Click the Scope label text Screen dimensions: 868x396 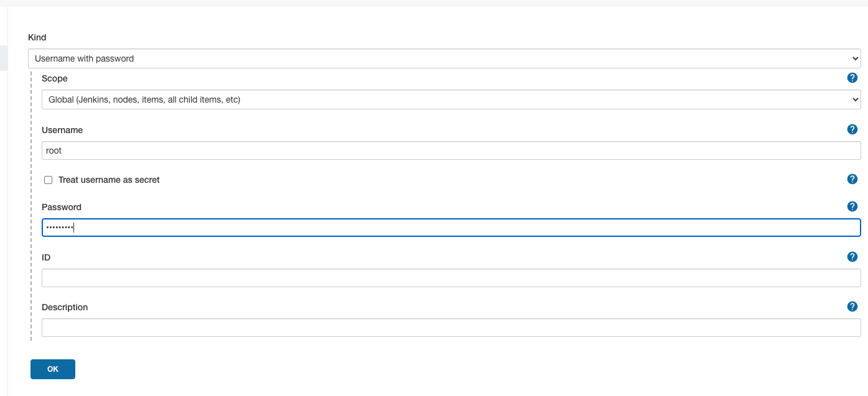[x=55, y=78]
